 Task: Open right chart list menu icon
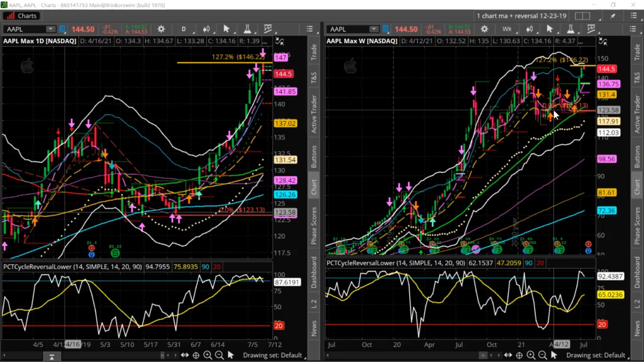[x=633, y=29]
